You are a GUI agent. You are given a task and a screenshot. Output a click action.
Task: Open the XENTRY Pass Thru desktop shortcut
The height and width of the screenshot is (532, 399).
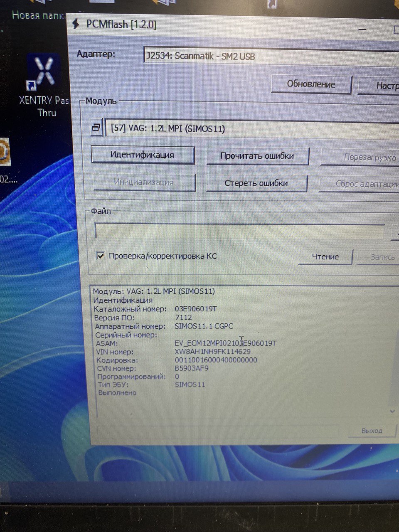pos(44,75)
